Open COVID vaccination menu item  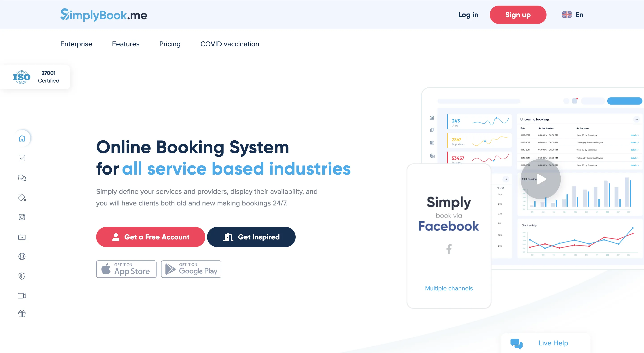(x=230, y=44)
